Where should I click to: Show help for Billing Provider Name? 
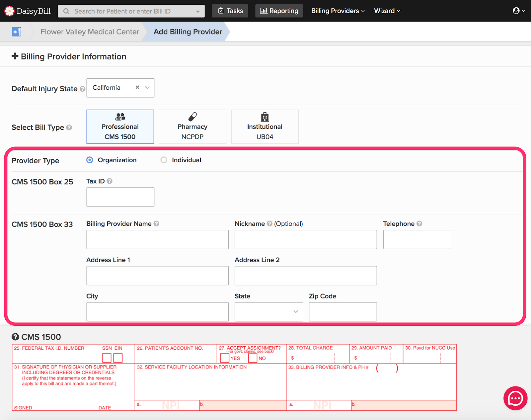[x=156, y=224]
